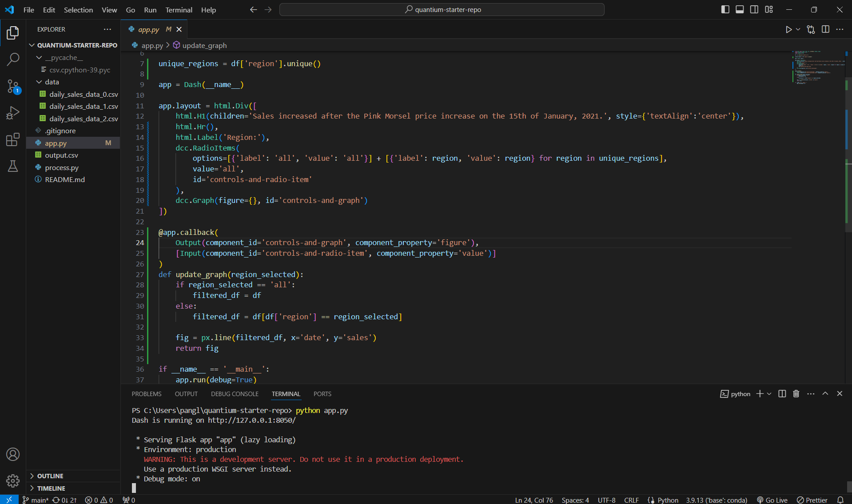The image size is (852, 504).
Task: Open the new terminal launch profile dropdown
Action: coord(769,394)
